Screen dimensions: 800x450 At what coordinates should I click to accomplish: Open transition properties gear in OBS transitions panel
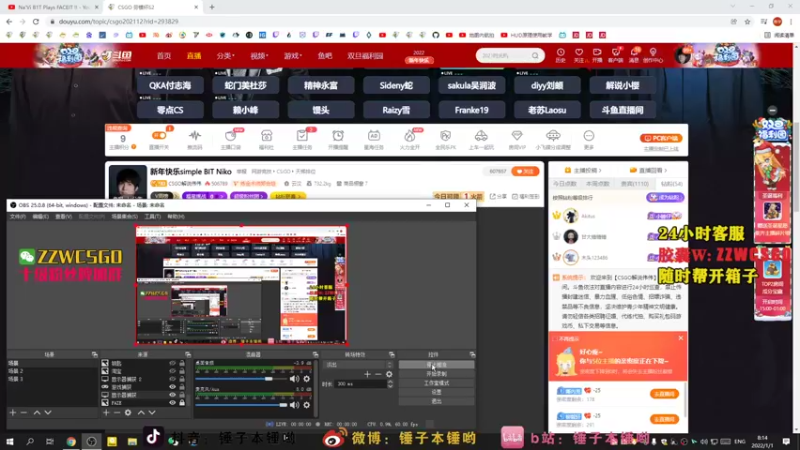tap(389, 374)
